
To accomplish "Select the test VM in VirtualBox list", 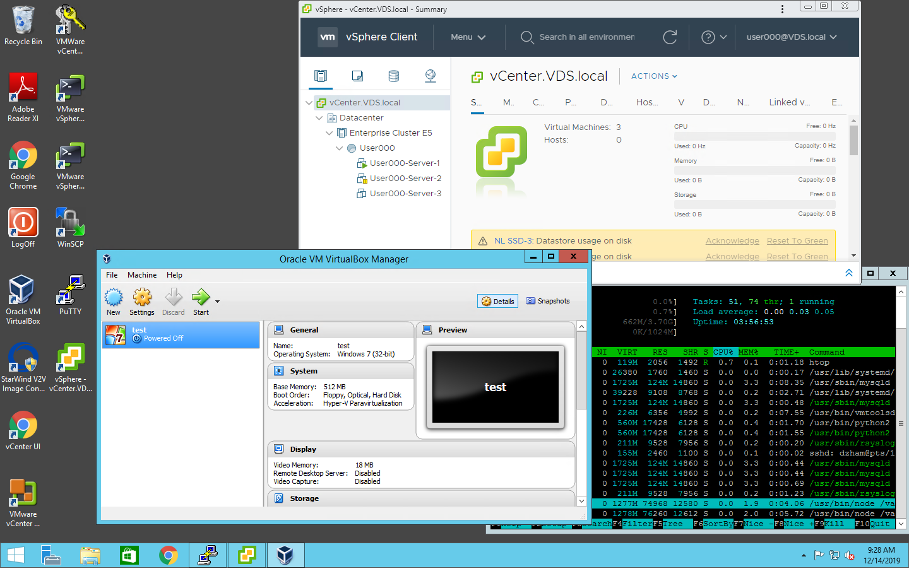I will (x=181, y=334).
